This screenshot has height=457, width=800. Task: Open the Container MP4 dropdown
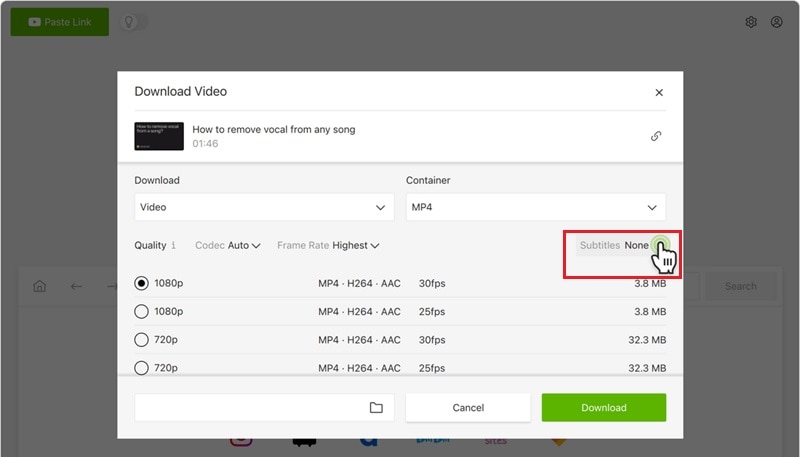pyautogui.click(x=536, y=207)
